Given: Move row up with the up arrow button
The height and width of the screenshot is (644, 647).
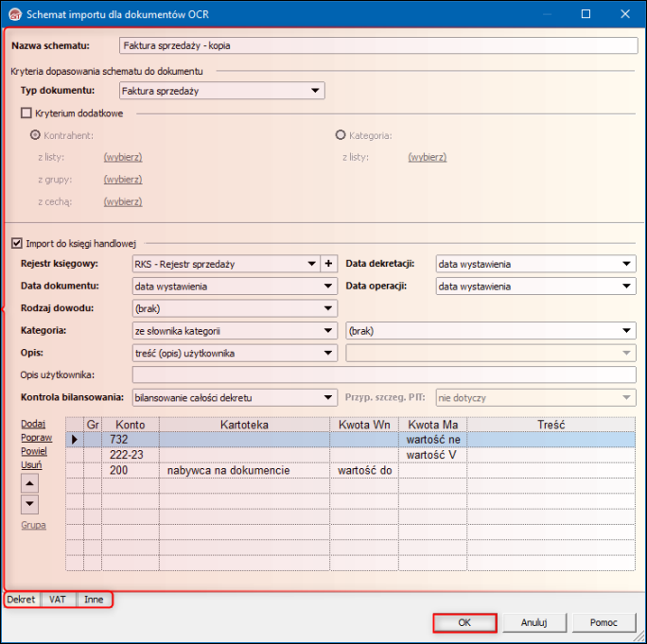Looking at the screenshot, I should (x=29, y=483).
